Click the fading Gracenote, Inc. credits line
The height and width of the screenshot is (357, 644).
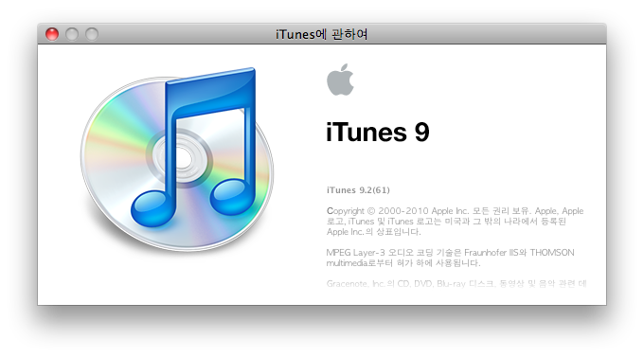click(456, 283)
